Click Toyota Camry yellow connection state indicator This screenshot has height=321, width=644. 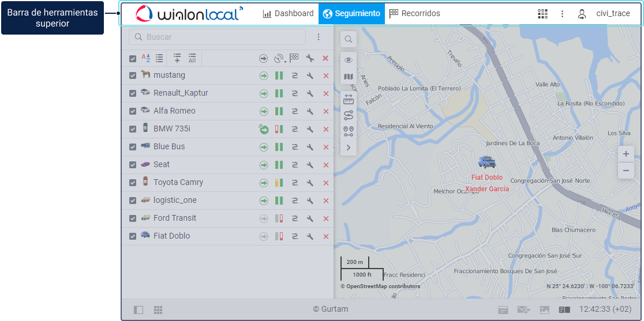tap(279, 183)
